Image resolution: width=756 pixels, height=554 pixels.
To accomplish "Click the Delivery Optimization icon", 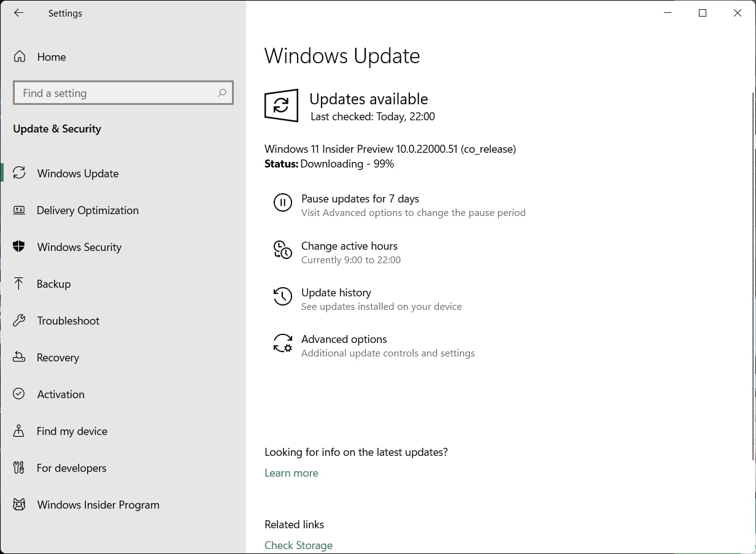I will coord(19,210).
